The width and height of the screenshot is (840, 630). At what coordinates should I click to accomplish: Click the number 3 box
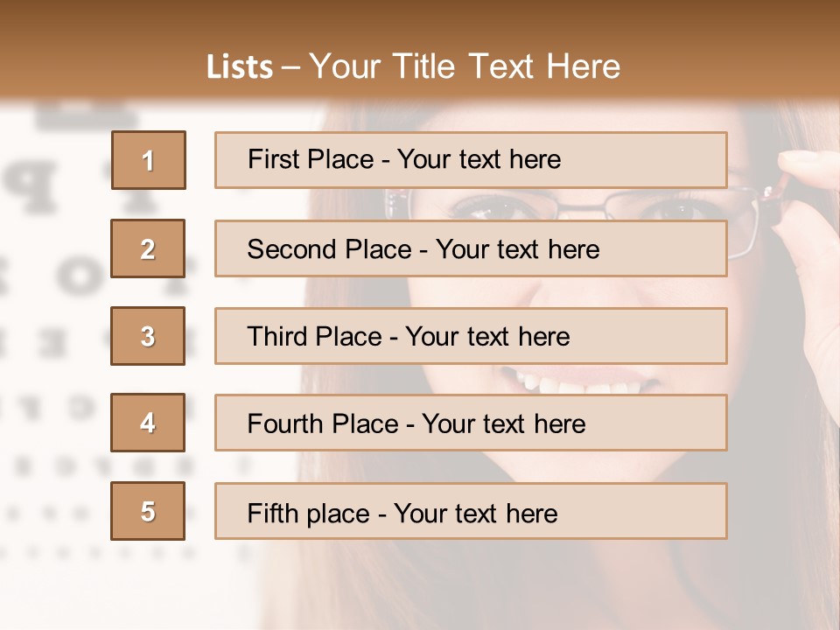tap(148, 336)
